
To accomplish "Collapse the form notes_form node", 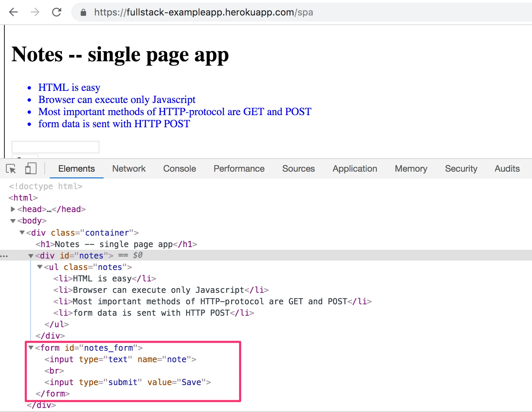I will pos(31,348).
